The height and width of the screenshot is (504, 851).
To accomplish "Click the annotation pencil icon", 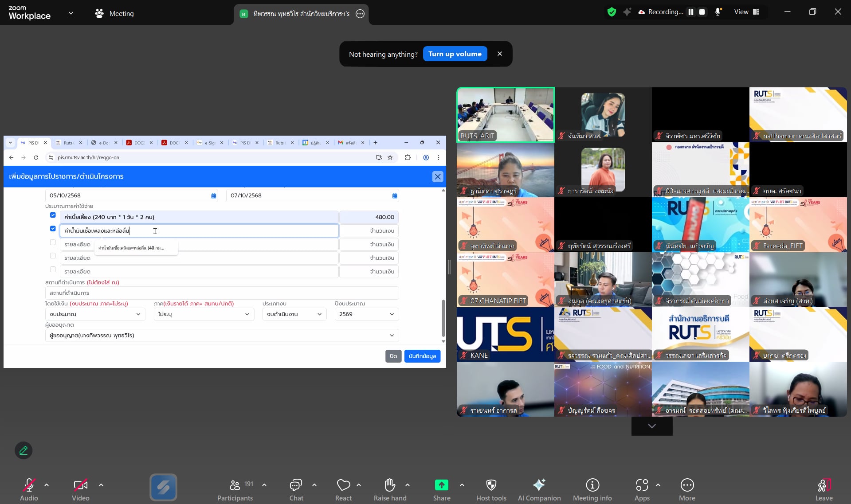I will (x=24, y=450).
